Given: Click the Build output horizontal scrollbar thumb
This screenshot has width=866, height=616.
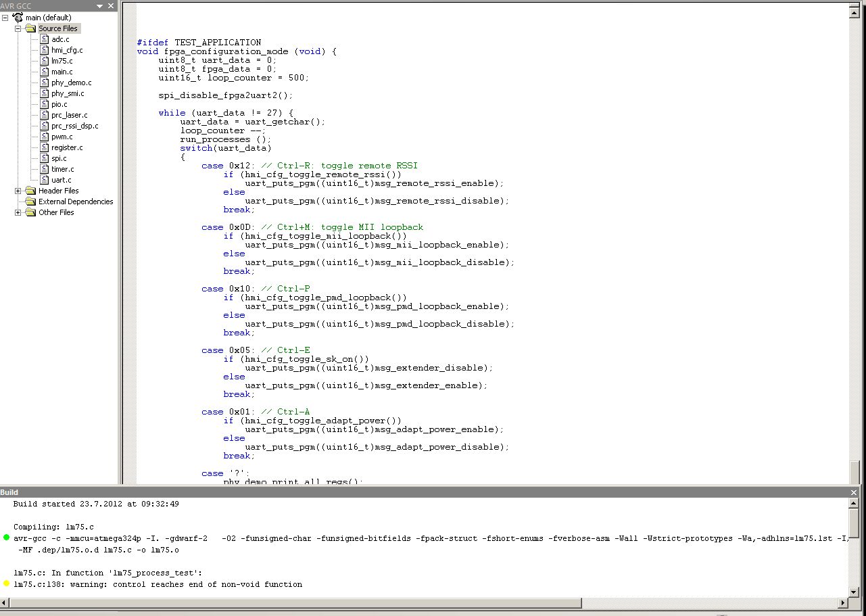Looking at the screenshot, I should coord(296,602).
